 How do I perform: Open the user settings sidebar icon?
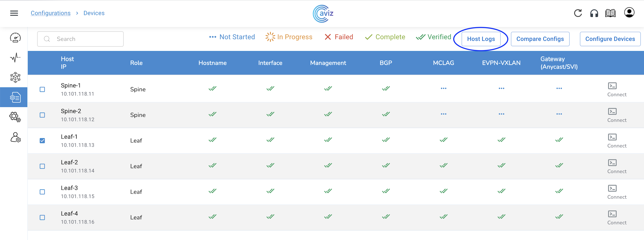[x=15, y=137]
